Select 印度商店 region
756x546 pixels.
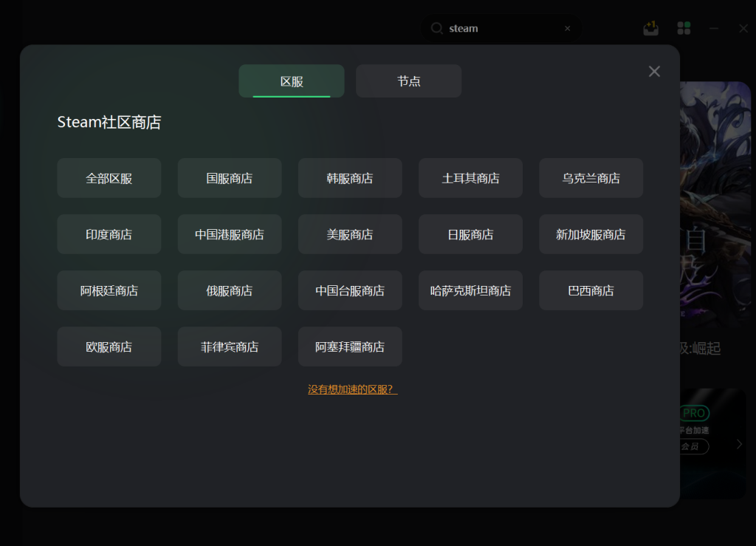pyautogui.click(x=109, y=234)
